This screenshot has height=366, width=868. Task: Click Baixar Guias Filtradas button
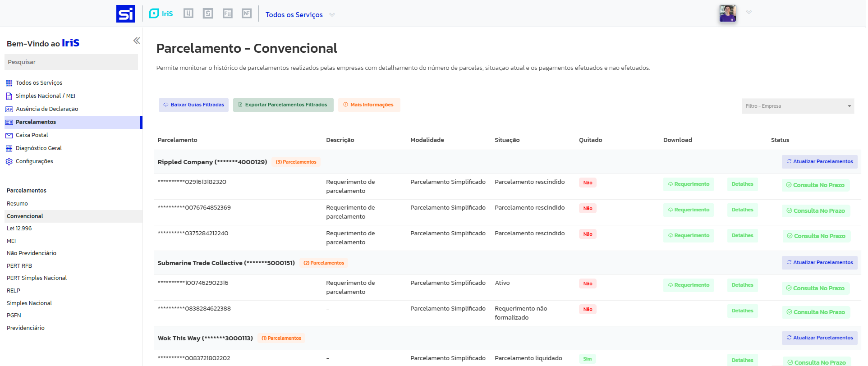(193, 105)
